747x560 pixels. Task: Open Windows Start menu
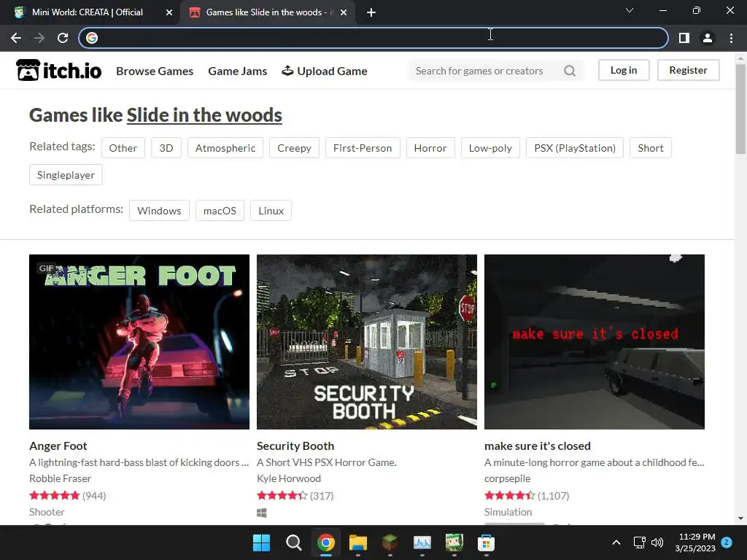pos(262,542)
